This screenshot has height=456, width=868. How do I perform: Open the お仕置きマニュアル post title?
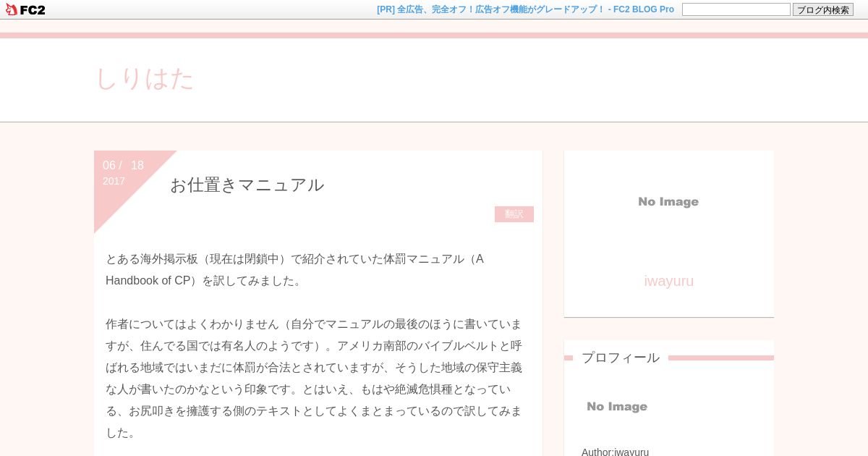247,185
